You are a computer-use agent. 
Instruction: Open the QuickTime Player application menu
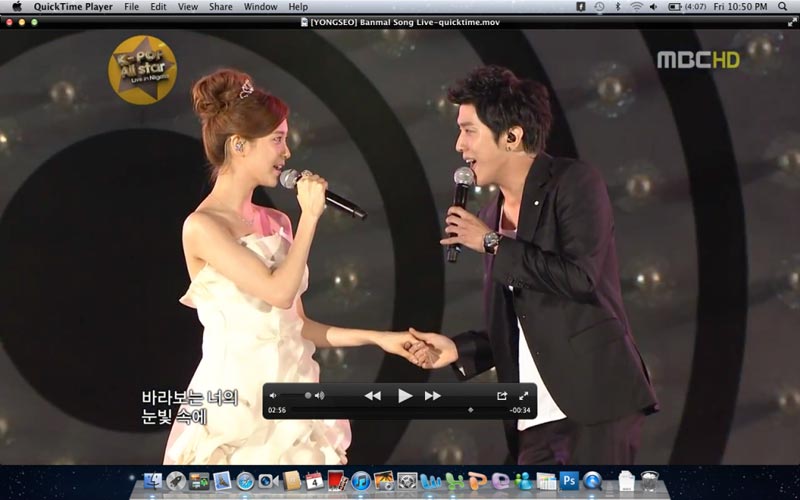pyautogui.click(x=73, y=7)
